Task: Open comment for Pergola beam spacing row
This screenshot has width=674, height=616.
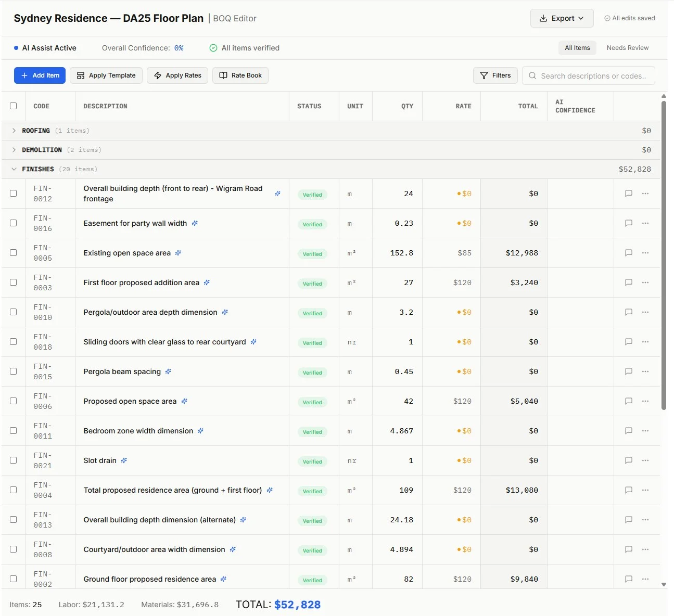Action: coord(629,371)
